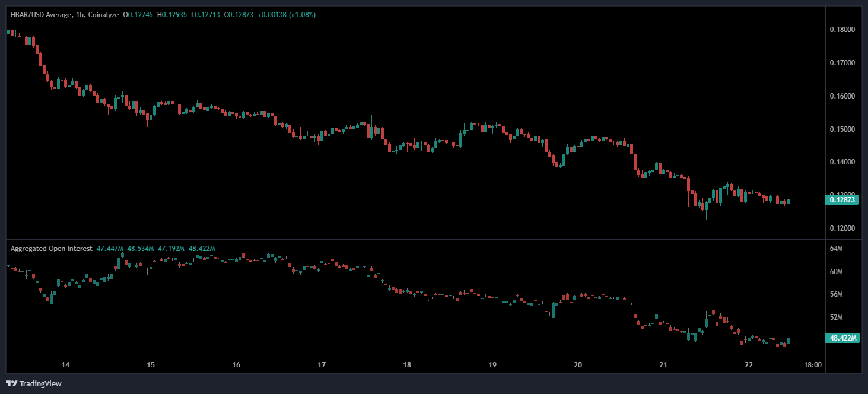
Task: Click the close value C0.12873 in the header
Action: [238, 15]
